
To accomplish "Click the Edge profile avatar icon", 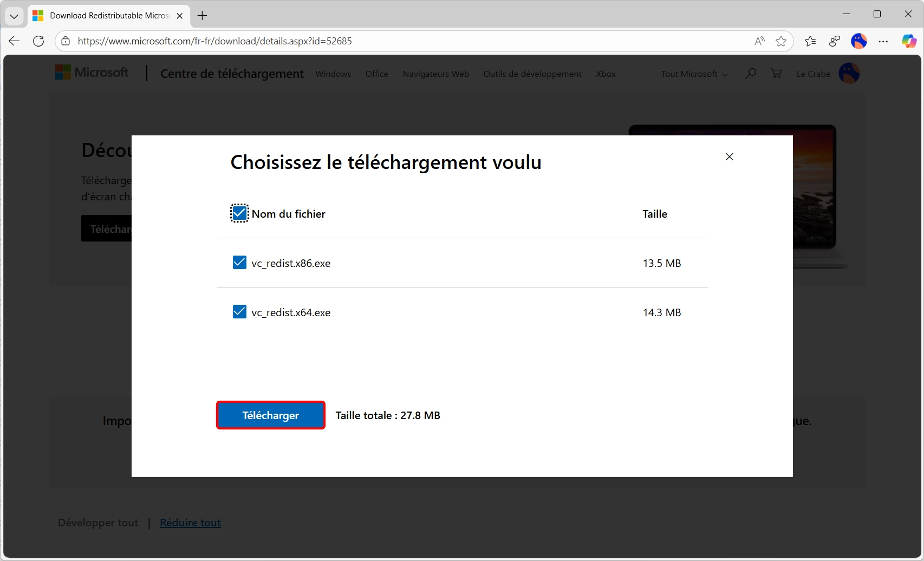I will coord(858,41).
